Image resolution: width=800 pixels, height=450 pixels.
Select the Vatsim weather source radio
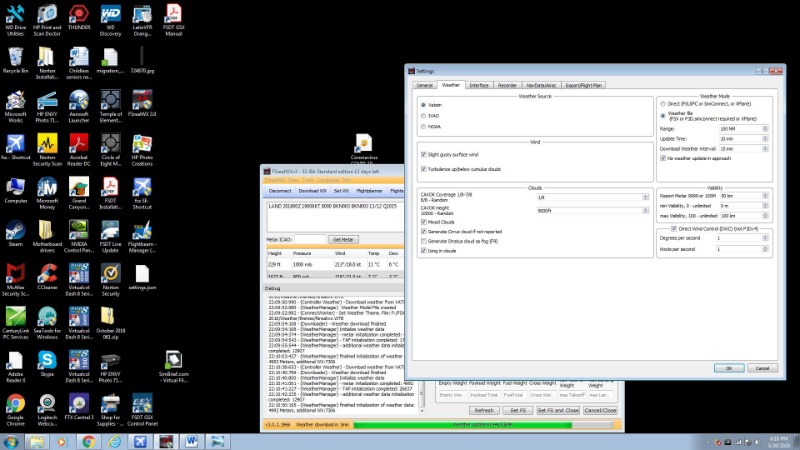point(423,105)
